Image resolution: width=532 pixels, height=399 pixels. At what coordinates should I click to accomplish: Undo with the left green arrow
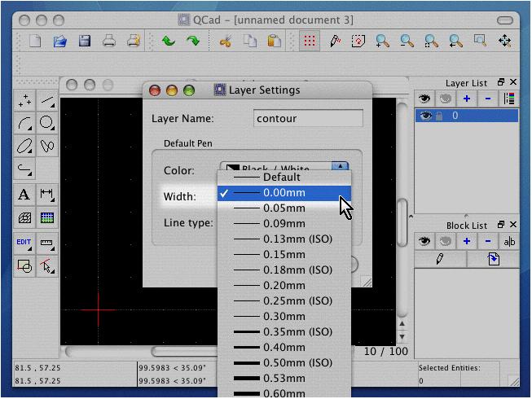pyautogui.click(x=169, y=41)
